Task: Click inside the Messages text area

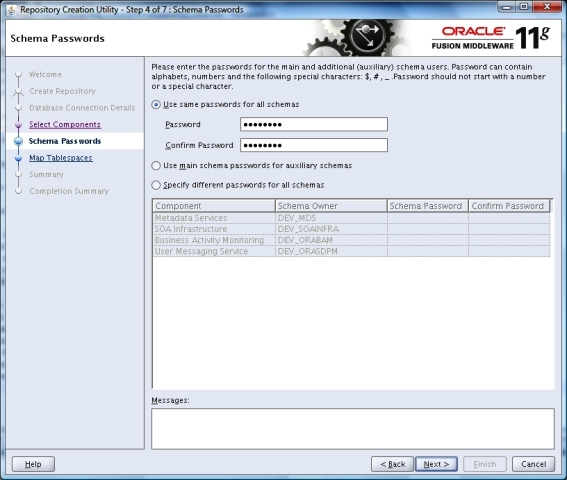Action: tap(353, 429)
